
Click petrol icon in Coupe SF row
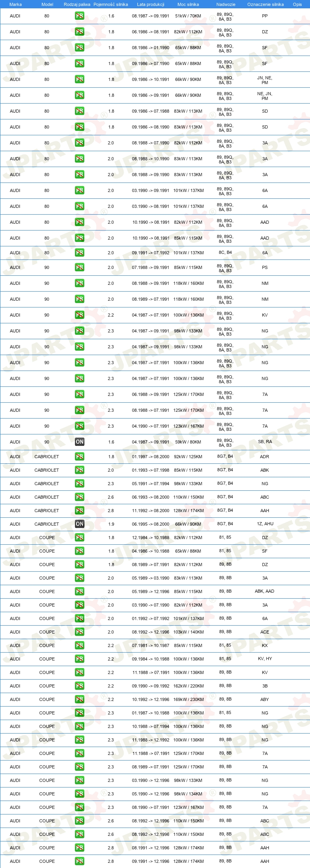[80, 551]
